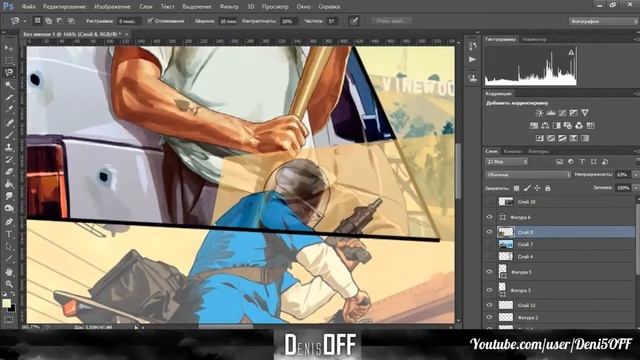Add a Curves adjustment
640x360 pixels.
(562, 113)
